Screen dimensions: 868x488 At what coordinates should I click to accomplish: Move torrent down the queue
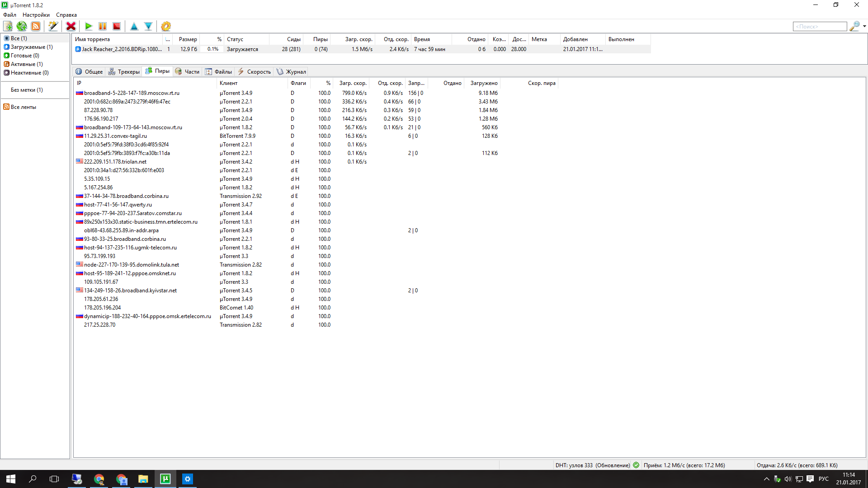(148, 26)
